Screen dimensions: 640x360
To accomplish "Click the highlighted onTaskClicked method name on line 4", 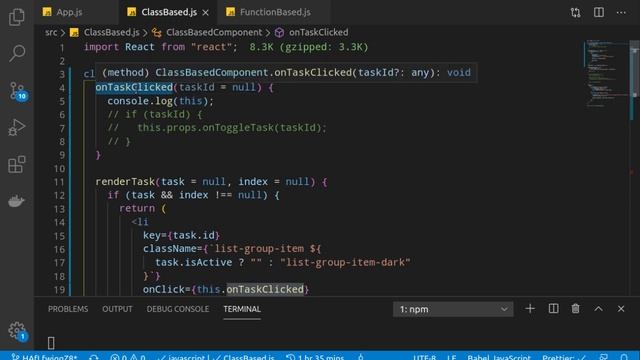I will (x=134, y=87).
